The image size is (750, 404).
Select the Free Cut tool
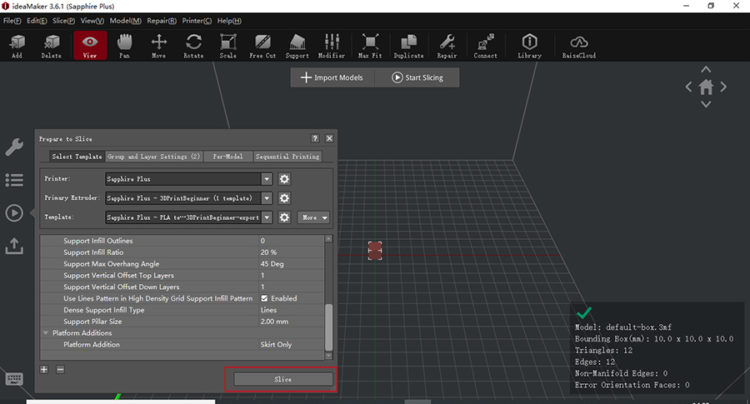263,46
